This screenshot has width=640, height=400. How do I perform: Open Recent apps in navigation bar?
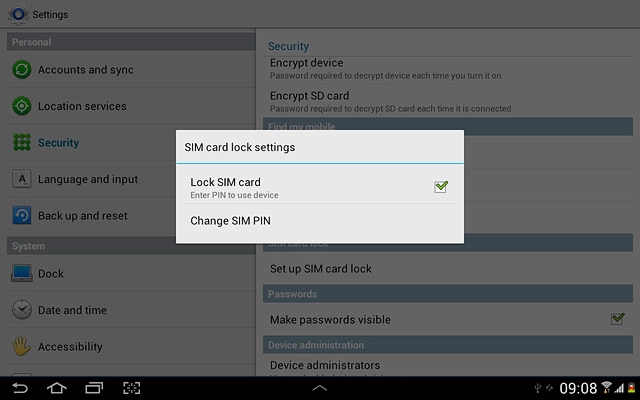coord(94,388)
